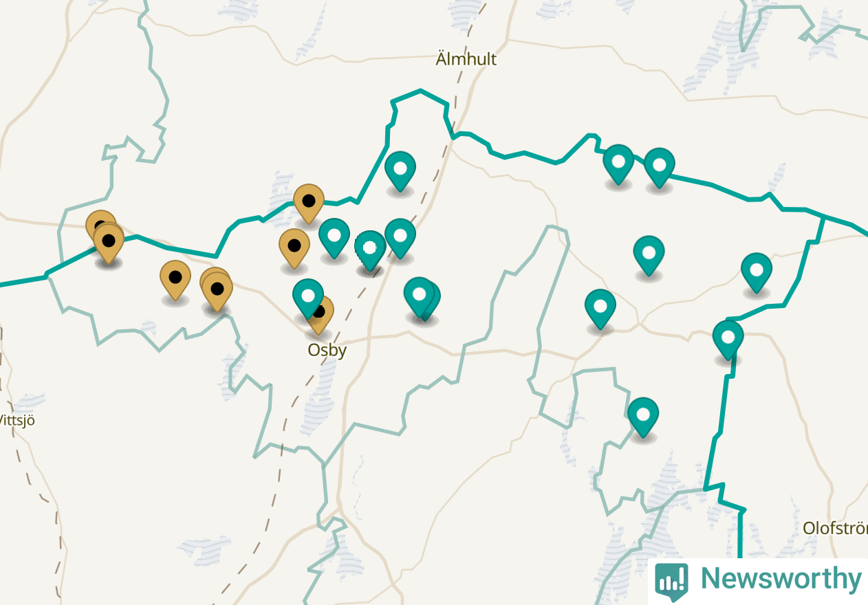868x605 pixels.
Task: Click the teal marker beside the eastern road junction
Action: point(600,309)
